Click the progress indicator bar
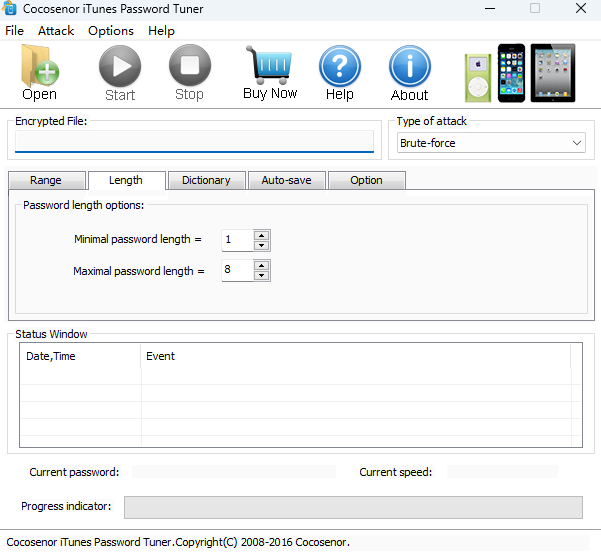This screenshot has height=555, width=601. coord(353,507)
